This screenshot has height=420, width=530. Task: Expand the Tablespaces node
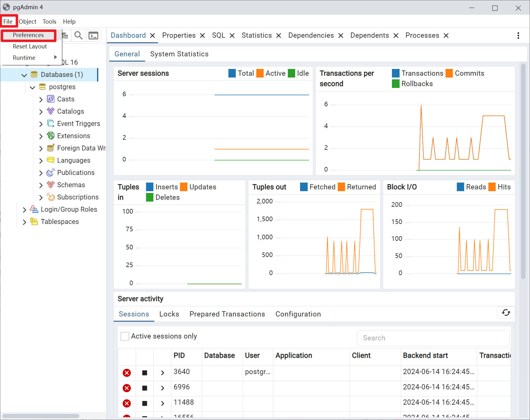pyautogui.click(x=24, y=222)
